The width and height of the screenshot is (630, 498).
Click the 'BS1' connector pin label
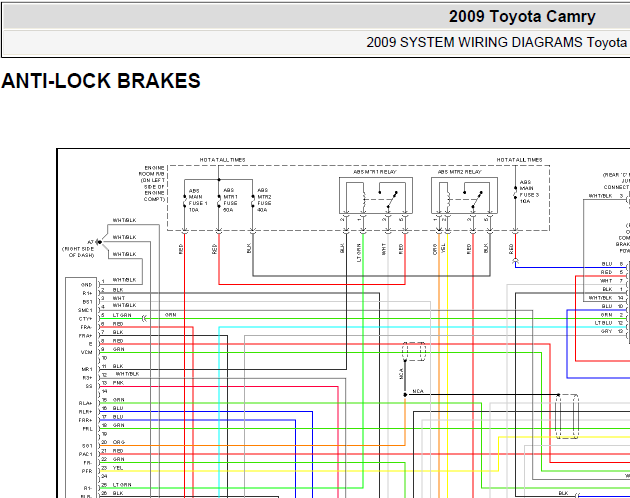click(87, 301)
